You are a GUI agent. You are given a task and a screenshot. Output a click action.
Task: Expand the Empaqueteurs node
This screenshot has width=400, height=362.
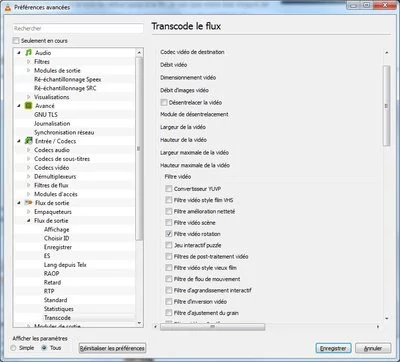[29, 212]
